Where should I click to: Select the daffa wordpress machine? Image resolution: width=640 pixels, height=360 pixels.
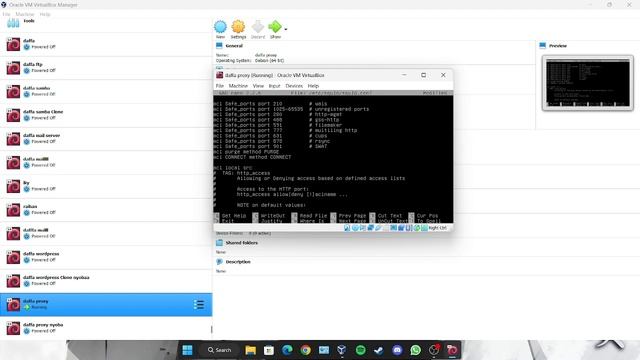point(106,257)
